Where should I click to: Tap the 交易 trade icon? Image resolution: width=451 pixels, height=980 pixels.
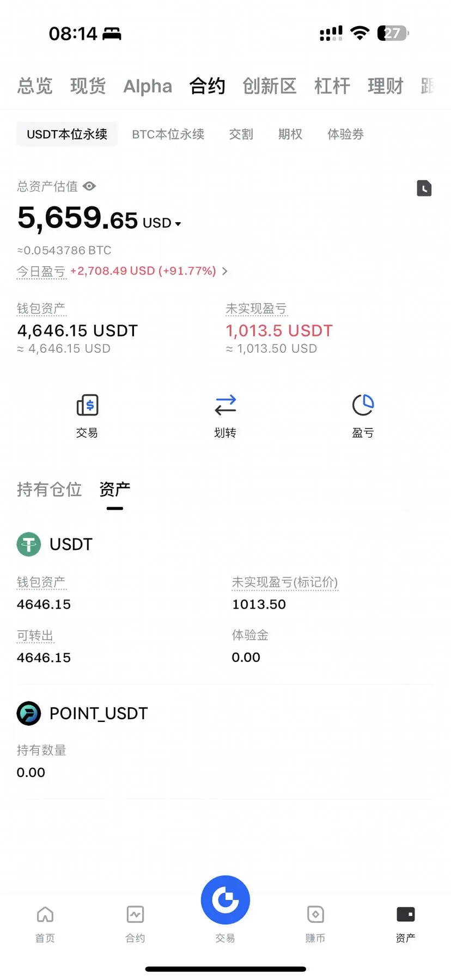click(x=87, y=405)
